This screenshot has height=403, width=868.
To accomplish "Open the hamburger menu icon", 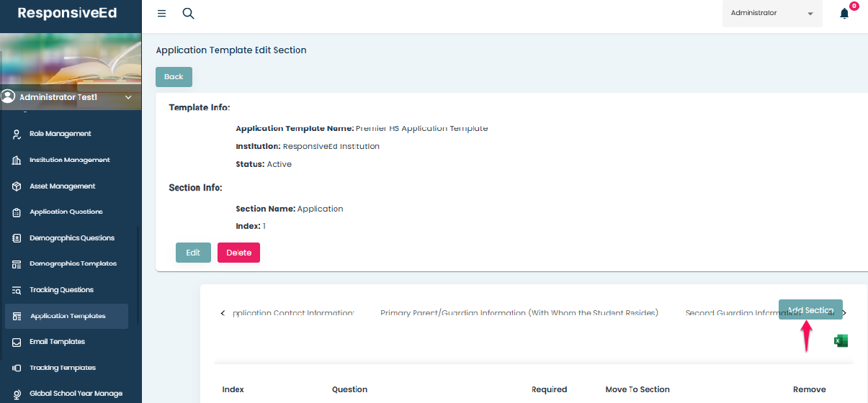I will (x=161, y=14).
